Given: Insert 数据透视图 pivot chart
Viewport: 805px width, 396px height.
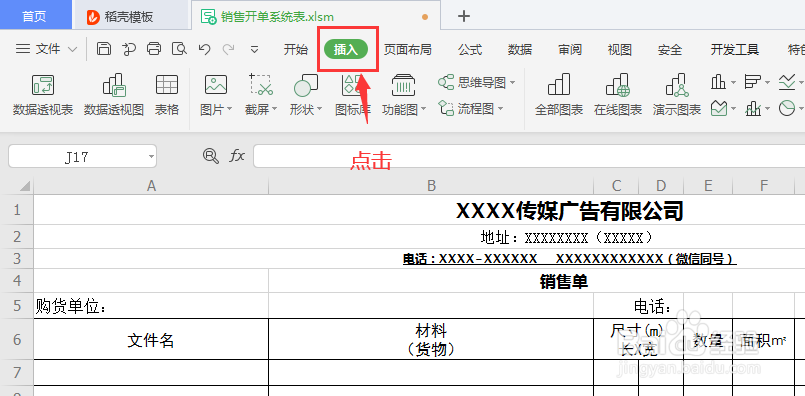Looking at the screenshot, I should [114, 95].
